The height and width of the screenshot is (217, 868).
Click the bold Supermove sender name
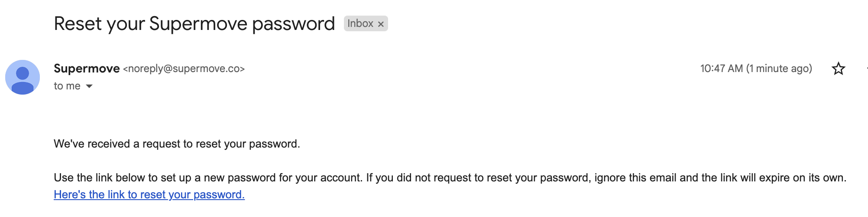[x=87, y=69]
